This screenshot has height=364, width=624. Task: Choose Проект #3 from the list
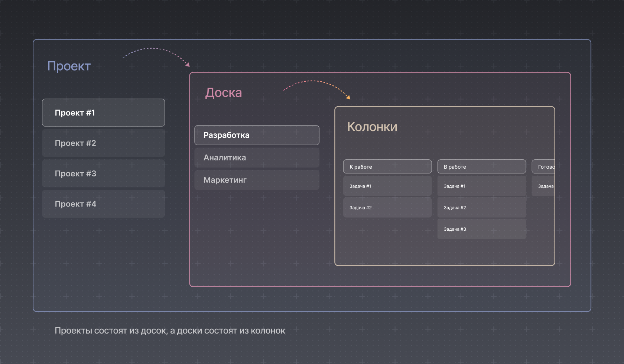pyautogui.click(x=103, y=173)
